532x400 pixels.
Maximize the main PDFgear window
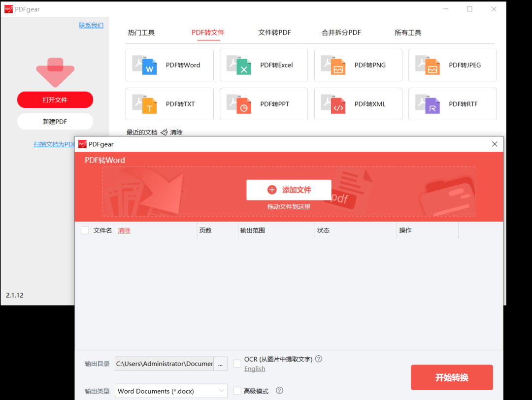[x=469, y=9]
